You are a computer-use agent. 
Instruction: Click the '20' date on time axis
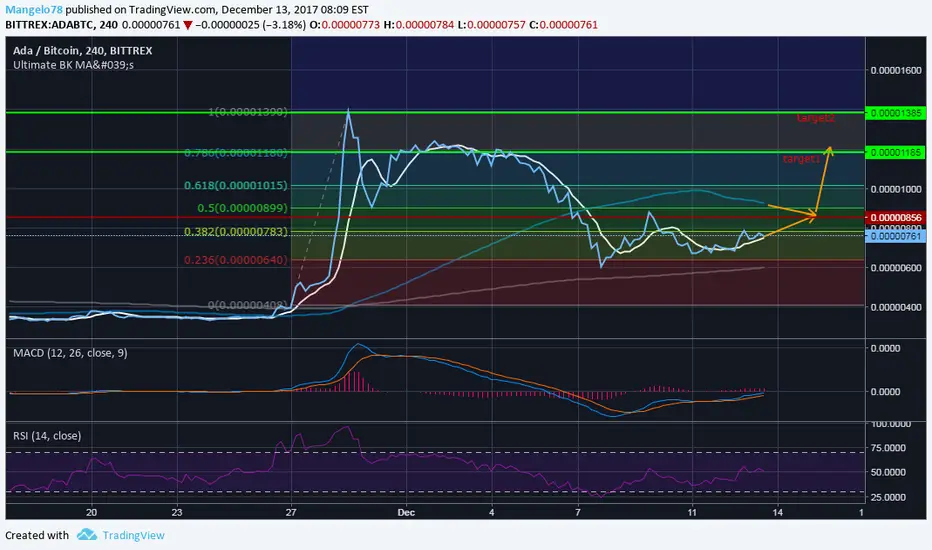click(91, 512)
